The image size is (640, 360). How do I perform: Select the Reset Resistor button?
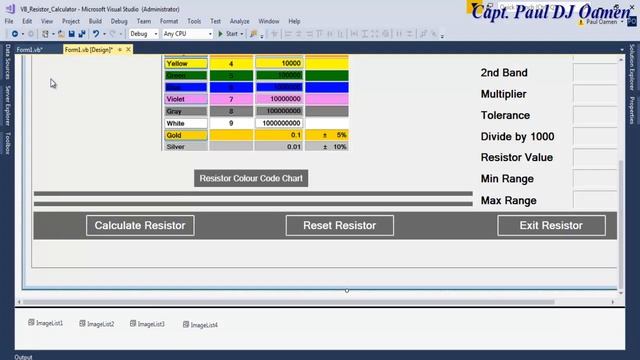[340, 225]
